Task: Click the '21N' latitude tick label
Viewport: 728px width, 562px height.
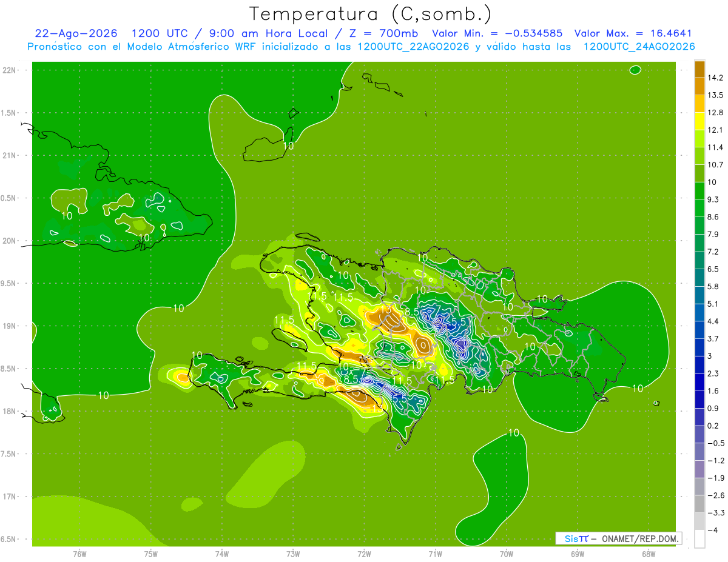Action: click(x=10, y=155)
